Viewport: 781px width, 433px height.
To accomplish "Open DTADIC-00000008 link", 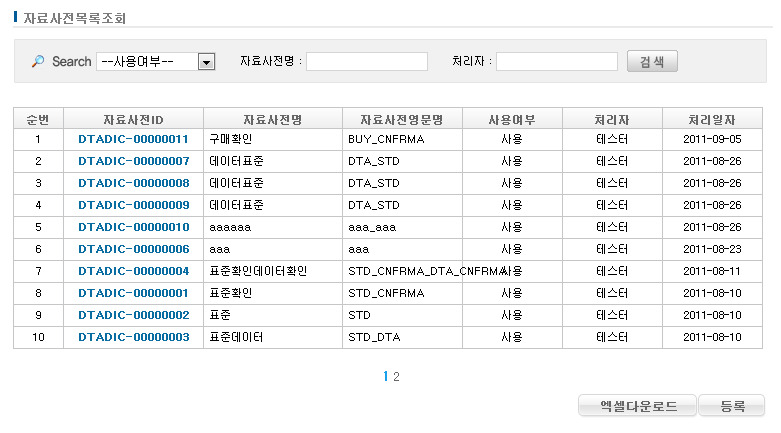I will 133,184.
